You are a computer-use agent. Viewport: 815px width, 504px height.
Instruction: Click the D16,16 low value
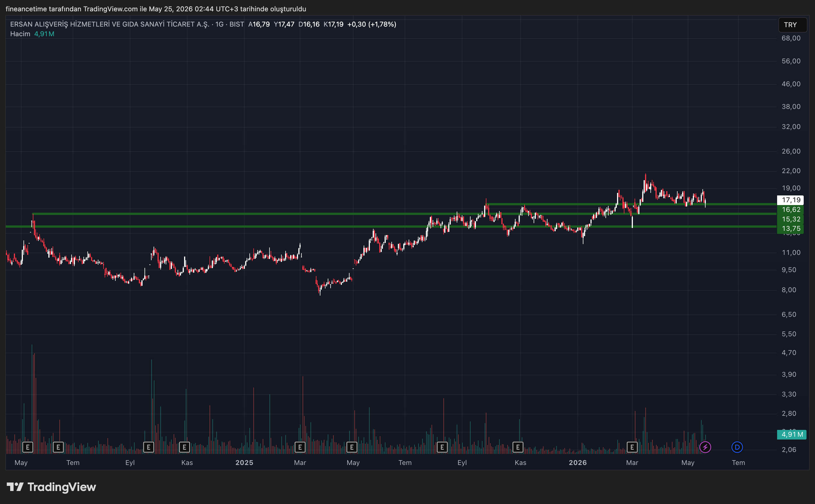point(309,24)
